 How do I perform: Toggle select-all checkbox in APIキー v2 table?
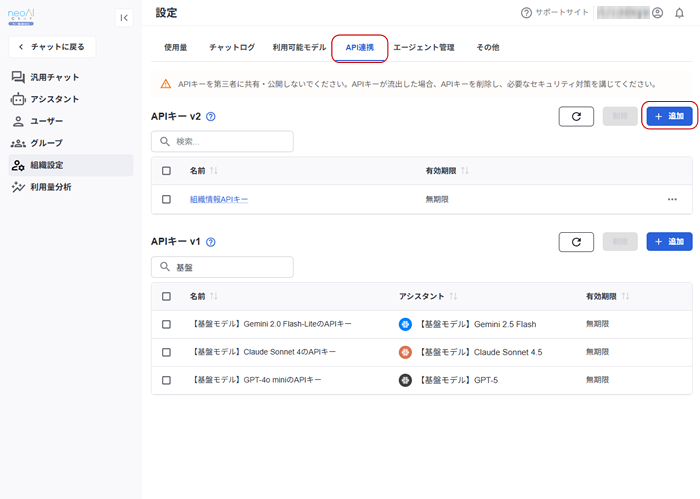[167, 171]
